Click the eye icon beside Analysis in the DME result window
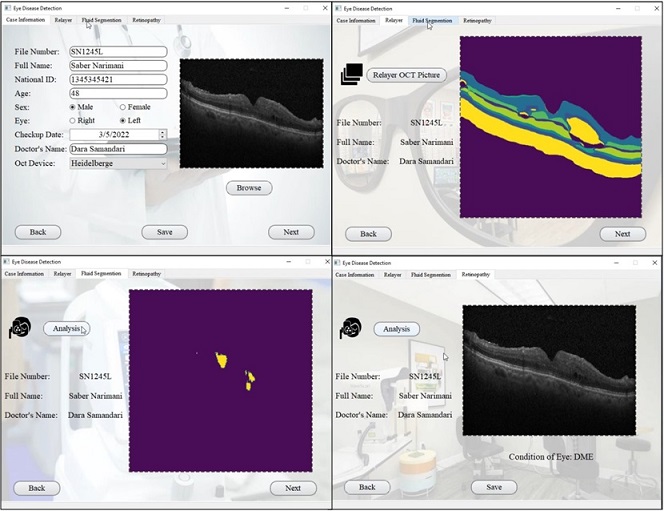Screen dimensions: 664x511 350,328
